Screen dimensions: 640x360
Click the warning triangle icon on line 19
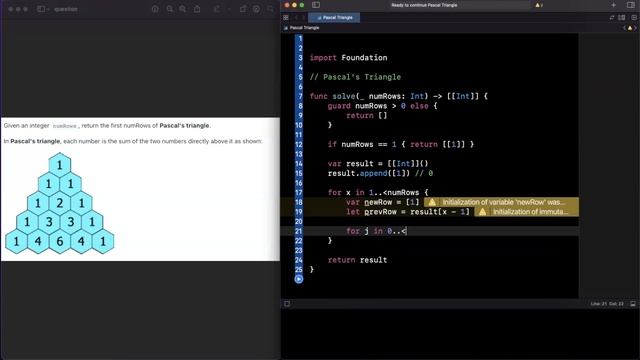[x=482, y=212]
